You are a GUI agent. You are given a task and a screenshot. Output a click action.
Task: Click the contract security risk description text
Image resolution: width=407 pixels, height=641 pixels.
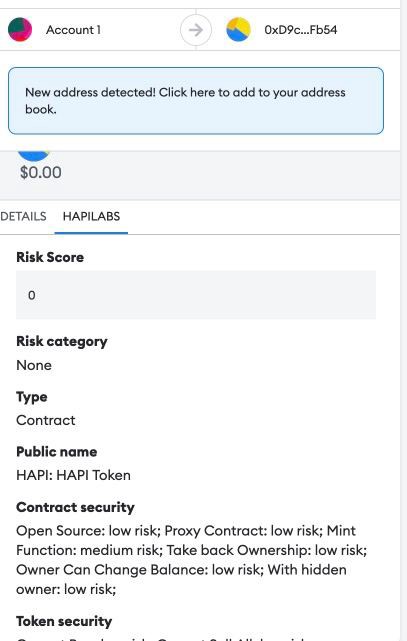tap(192, 560)
